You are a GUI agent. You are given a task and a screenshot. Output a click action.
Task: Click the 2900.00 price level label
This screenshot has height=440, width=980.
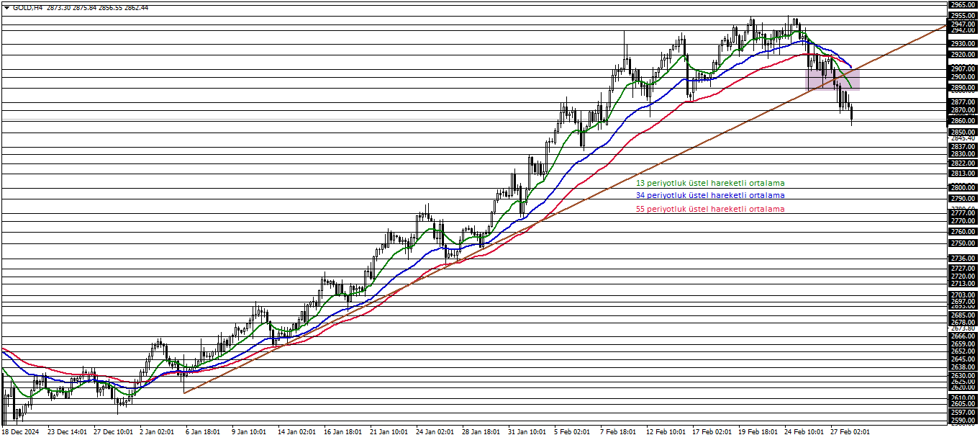point(962,77)
